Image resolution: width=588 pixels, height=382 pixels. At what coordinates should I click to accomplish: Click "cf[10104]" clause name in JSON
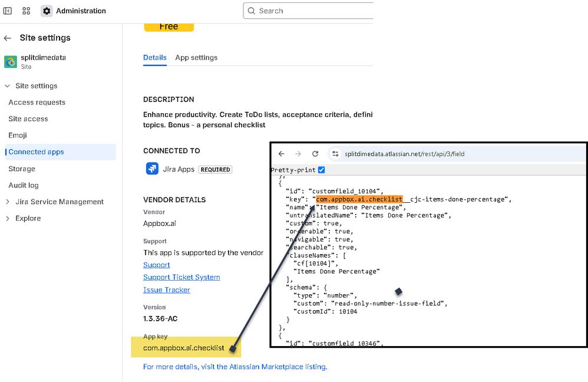pyautogui.click(x=315, y=264)
